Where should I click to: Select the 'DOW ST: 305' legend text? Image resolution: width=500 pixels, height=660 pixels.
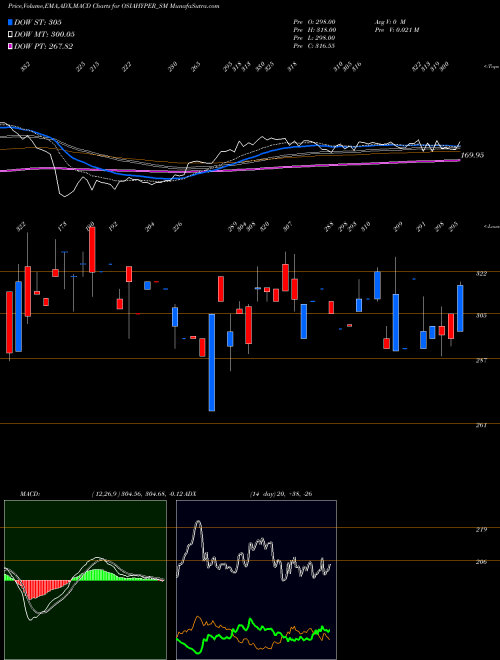38,22
